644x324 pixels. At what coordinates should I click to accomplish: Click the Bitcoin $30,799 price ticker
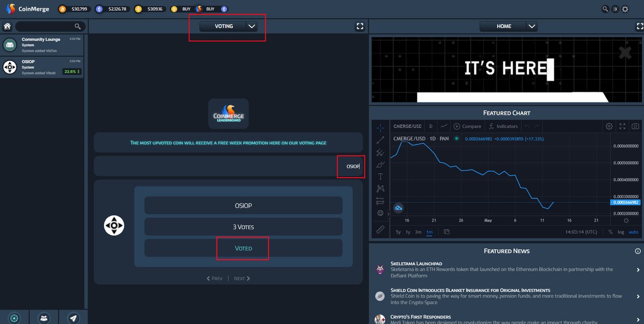tap(74, 9)
